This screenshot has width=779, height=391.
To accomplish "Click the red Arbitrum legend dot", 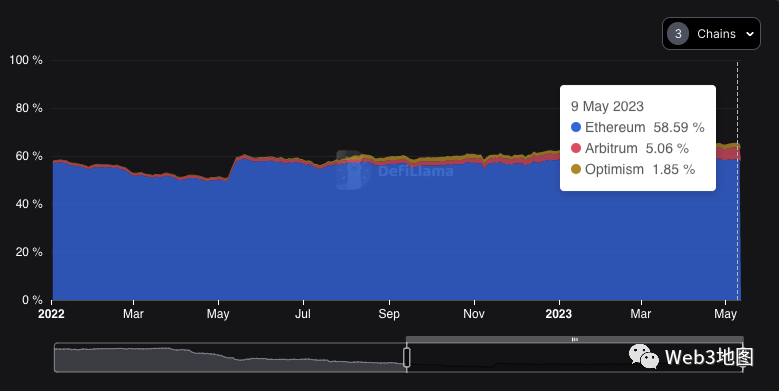I will click(576, 148).
